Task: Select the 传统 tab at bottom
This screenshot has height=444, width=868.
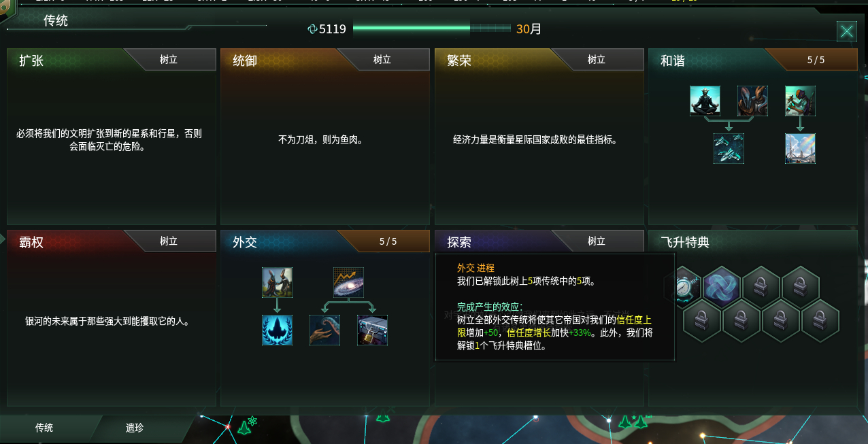Action: click(44, 428)
